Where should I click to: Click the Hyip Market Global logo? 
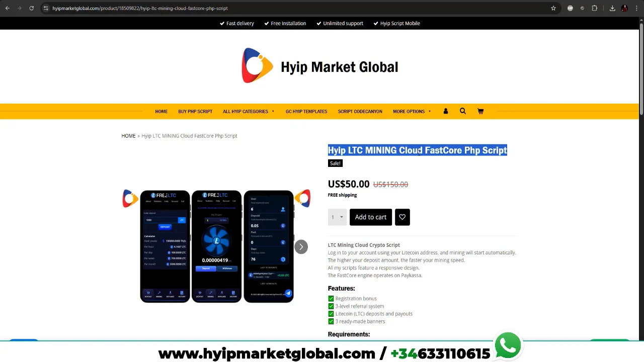click(x=320, y=66)
